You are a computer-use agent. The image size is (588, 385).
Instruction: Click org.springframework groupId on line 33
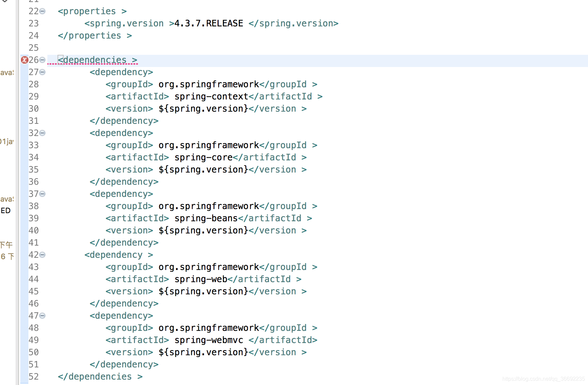coord(209,145)
